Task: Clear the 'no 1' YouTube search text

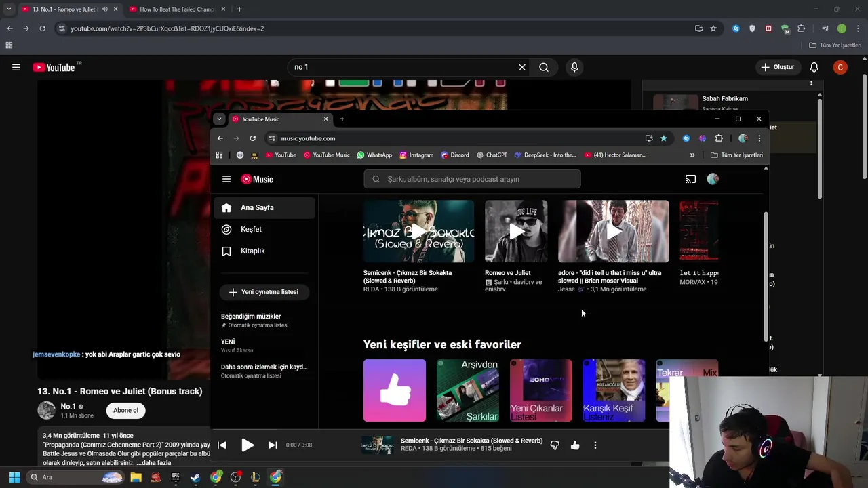Action: 521,67
